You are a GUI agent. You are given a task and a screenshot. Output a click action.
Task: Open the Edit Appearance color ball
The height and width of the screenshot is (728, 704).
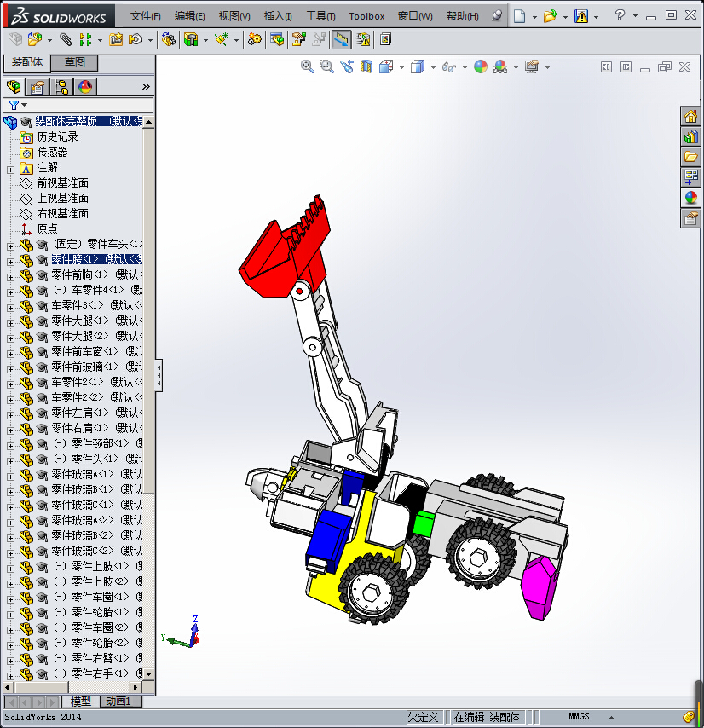(481, 66)
